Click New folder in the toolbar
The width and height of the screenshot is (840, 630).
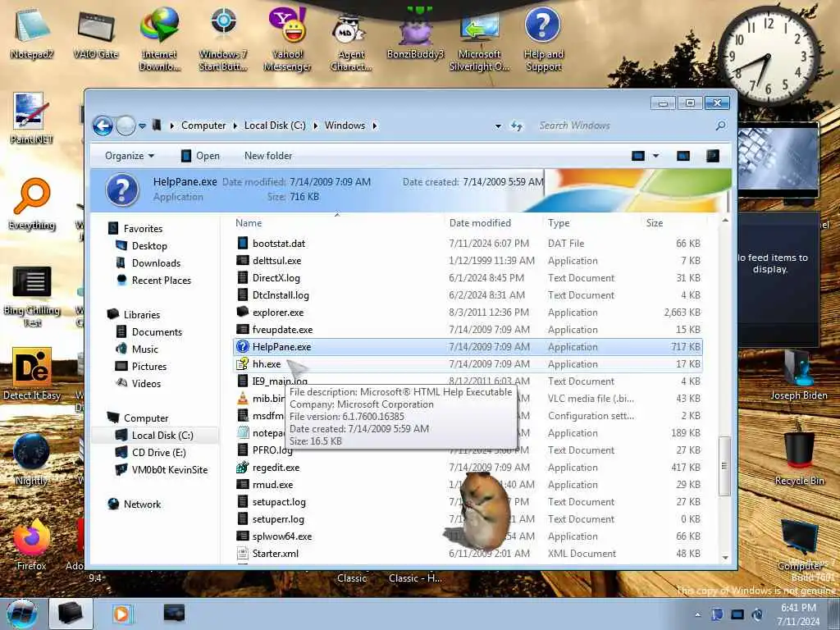click(268, 156)
